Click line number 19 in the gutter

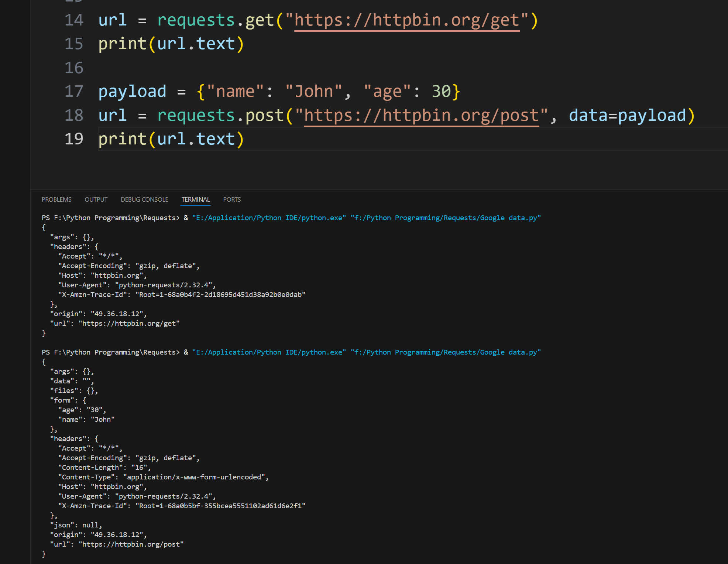click(x=74, y=139)
